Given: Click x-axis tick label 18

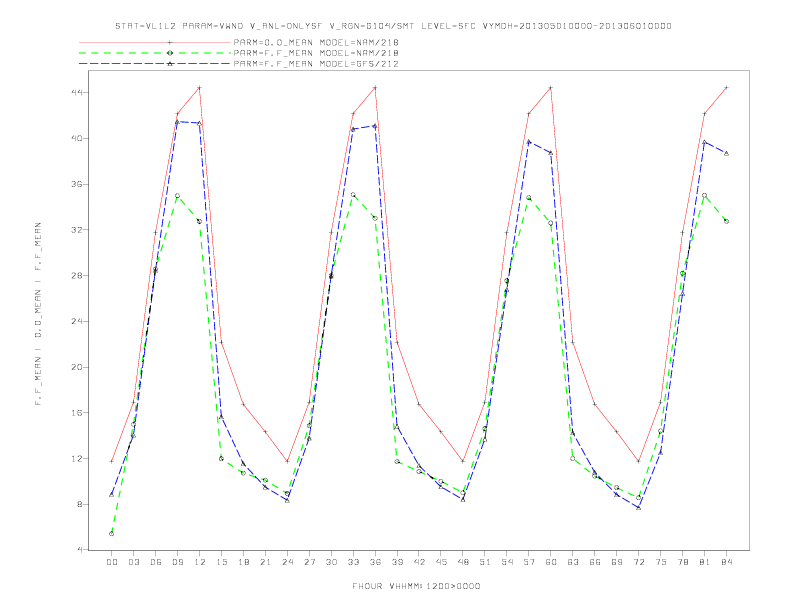Looking at the screenshot, I should [243, 562].
